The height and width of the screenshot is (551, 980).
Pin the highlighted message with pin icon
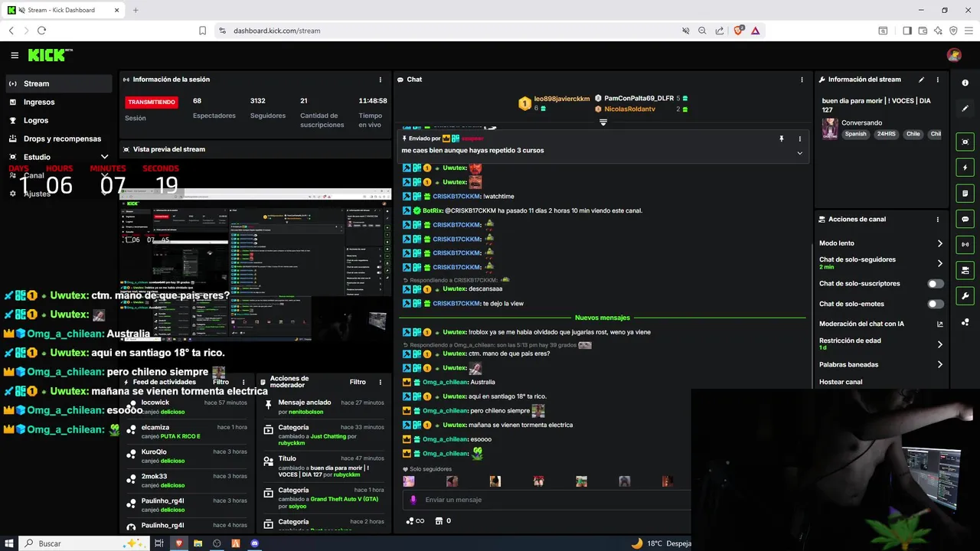tap(782, 139)
